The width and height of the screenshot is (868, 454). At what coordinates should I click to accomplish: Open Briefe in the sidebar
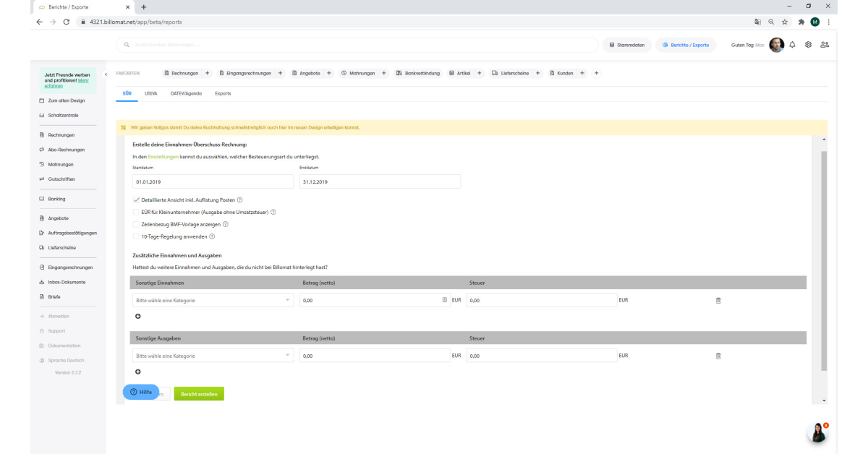coord(54,296)
